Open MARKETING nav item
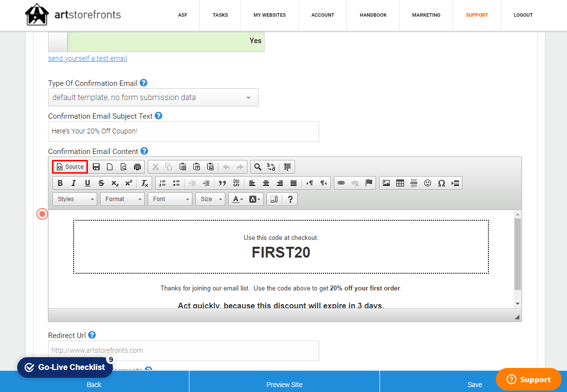The height and width of the screenshot is (392, 567). [426, 15]
